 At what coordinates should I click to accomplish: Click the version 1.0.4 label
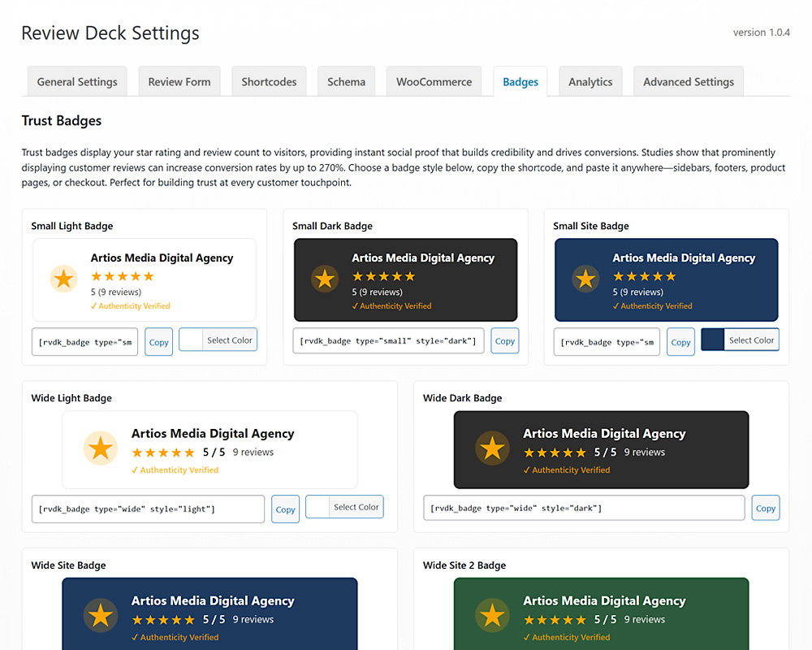click(x=762, y=32)
